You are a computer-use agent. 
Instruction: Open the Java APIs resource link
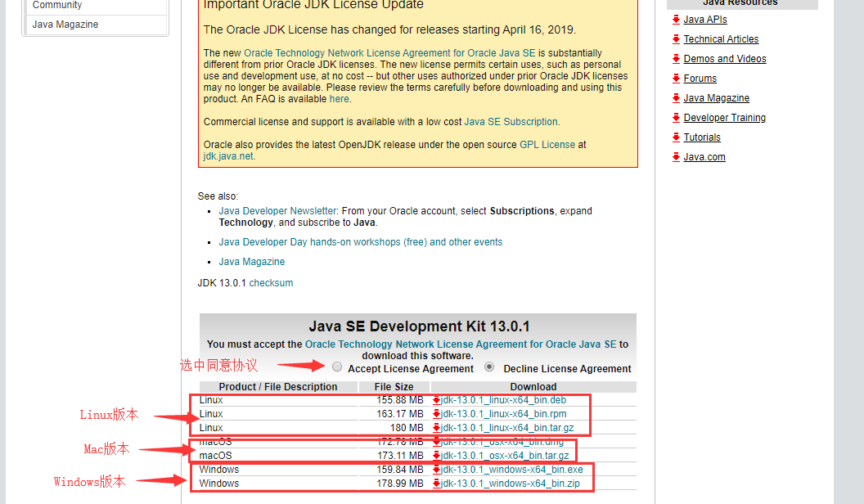coord(705,20)
